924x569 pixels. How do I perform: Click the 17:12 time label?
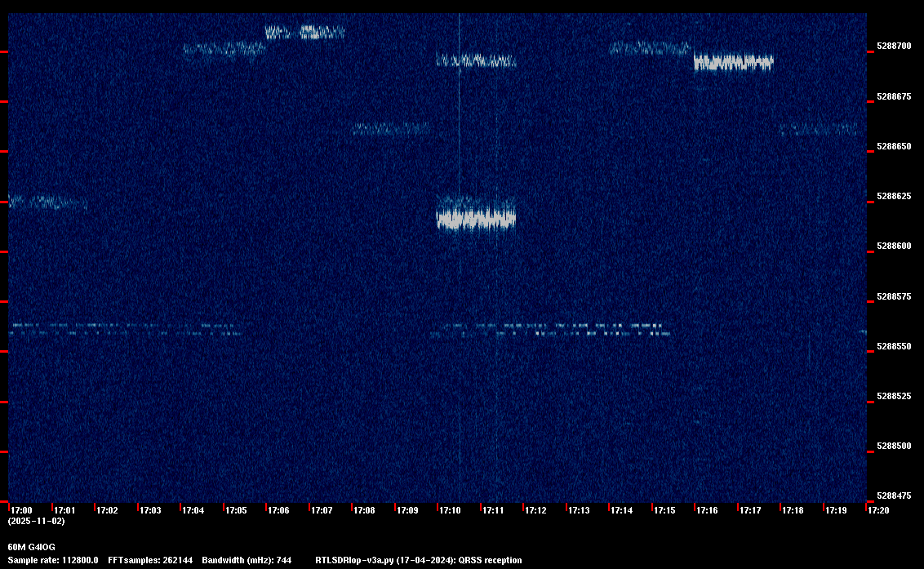click(x=535, y=510)
